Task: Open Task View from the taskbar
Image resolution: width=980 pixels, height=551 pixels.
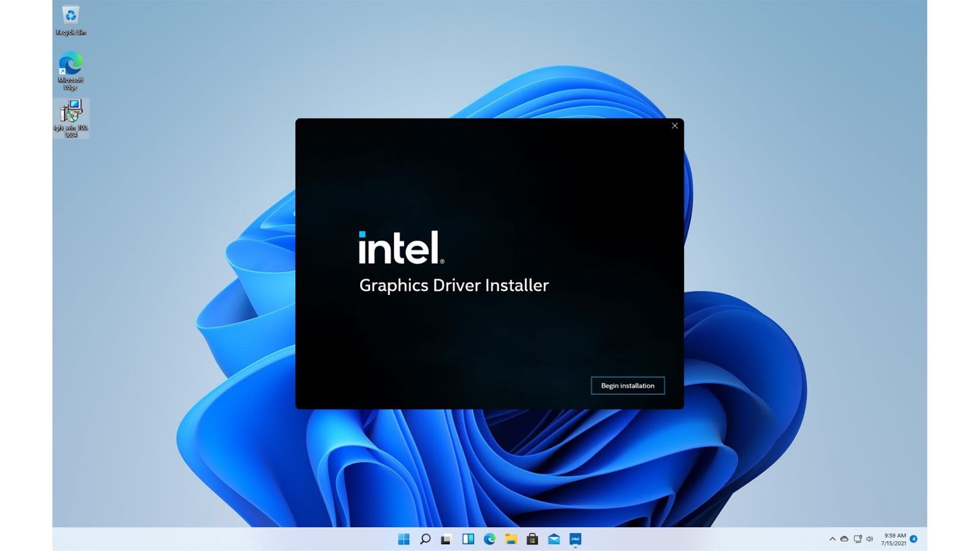Action: [447, 539]
